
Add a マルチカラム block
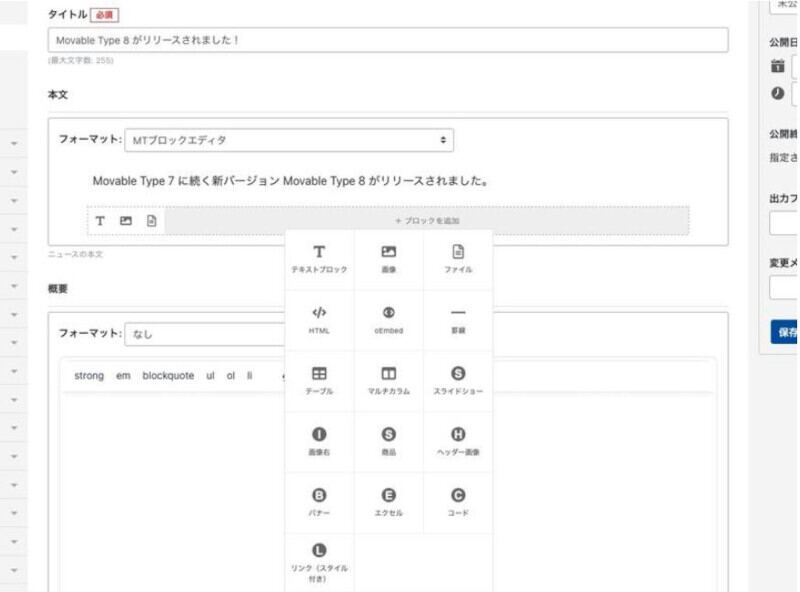pyautogui.click(x=389, y=381)
